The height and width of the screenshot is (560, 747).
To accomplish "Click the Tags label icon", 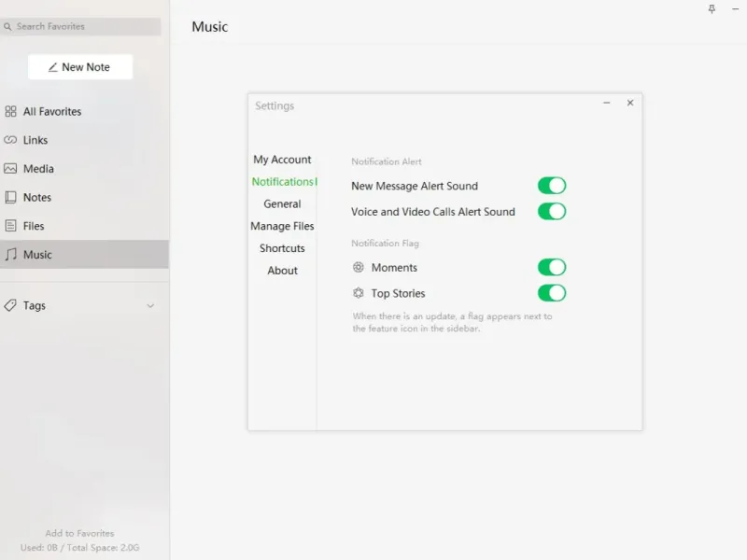I will coord(10,306).
